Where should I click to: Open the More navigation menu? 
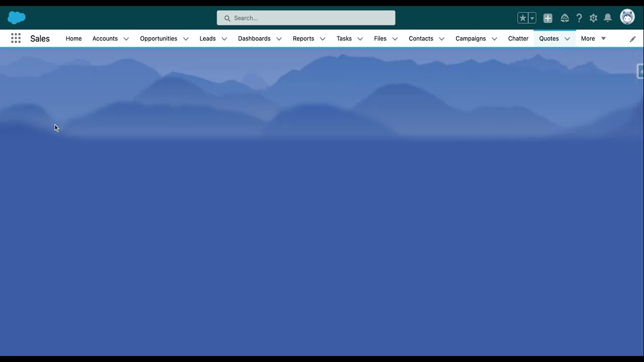pos(593,38)
